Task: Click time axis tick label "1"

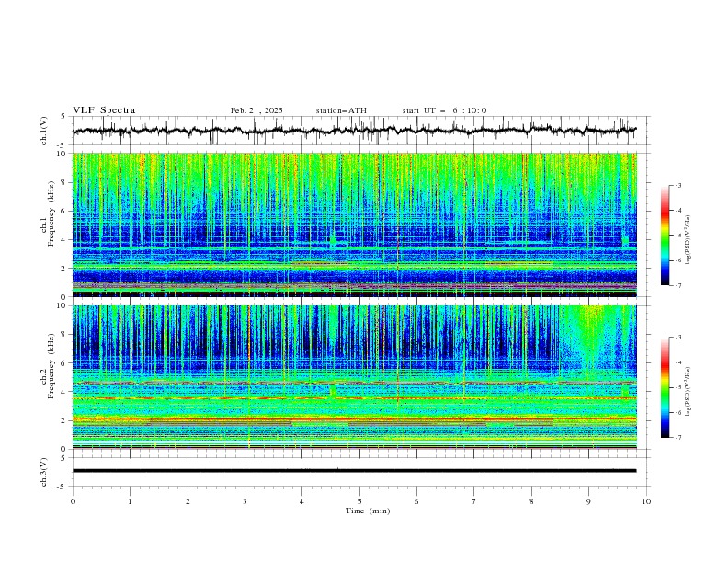Action: coord(130,501)
